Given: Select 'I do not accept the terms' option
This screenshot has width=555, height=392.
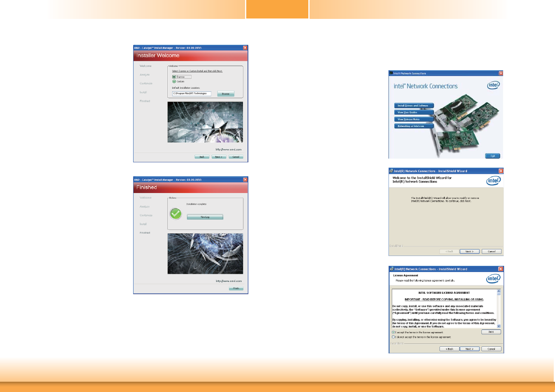Looking at the screenshot, I should (x=421, y=337).
